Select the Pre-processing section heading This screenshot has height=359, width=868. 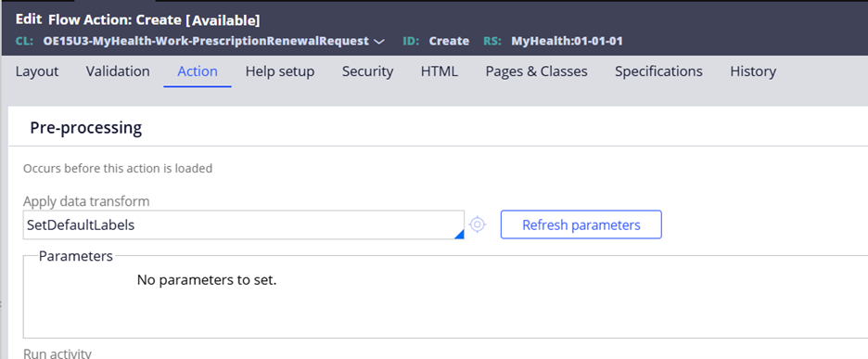point(86,128)
